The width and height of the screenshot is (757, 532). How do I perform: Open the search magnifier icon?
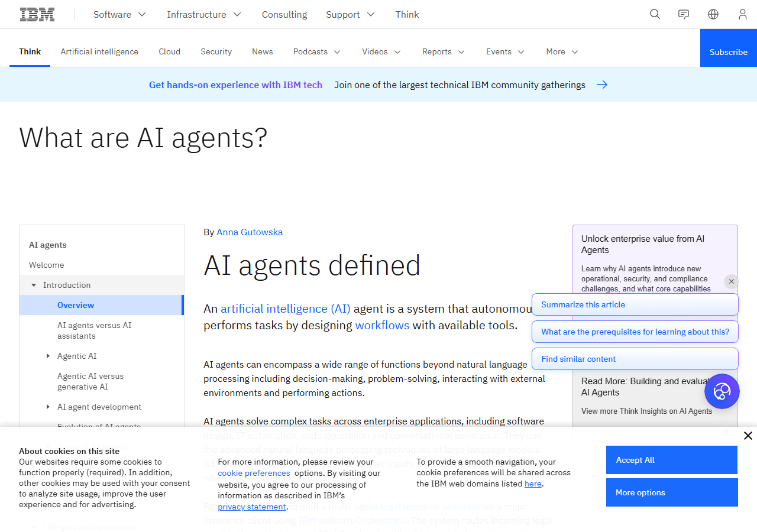655,14
